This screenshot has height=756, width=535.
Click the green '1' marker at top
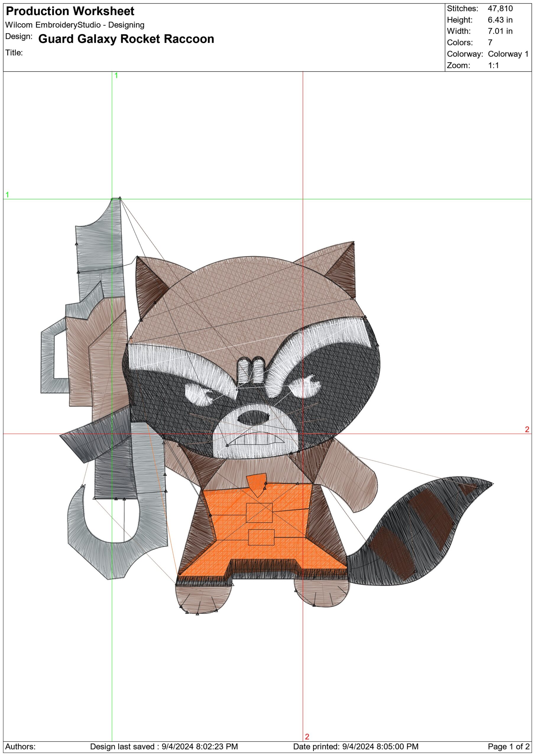116,75
